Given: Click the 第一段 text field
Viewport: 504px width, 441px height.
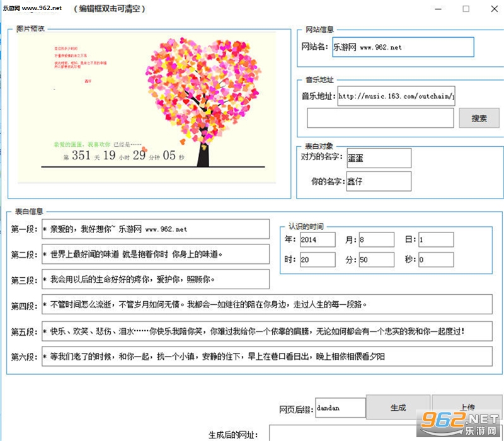Looking at the screenshot, I should point(156,229).
